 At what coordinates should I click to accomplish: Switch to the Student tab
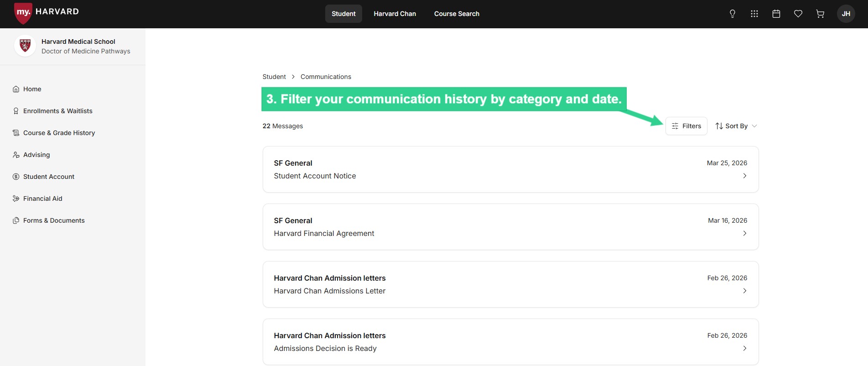click(x=343, y=14)
